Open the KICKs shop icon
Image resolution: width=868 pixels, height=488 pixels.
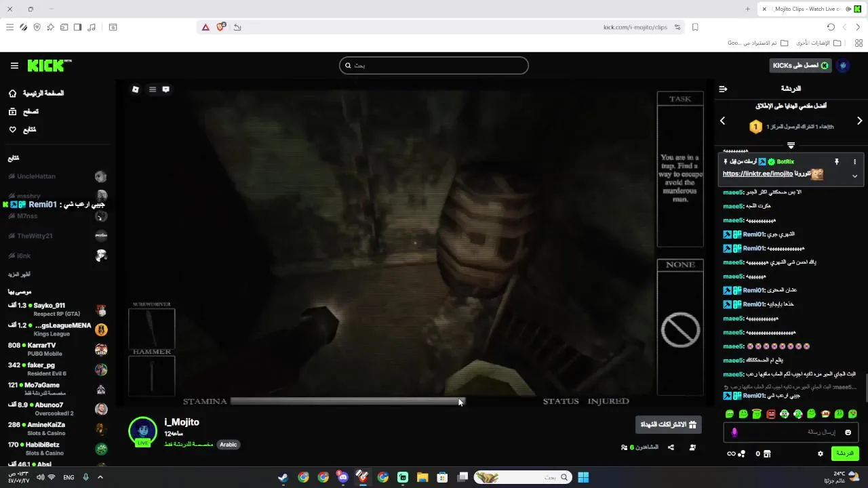coord(768,453)
